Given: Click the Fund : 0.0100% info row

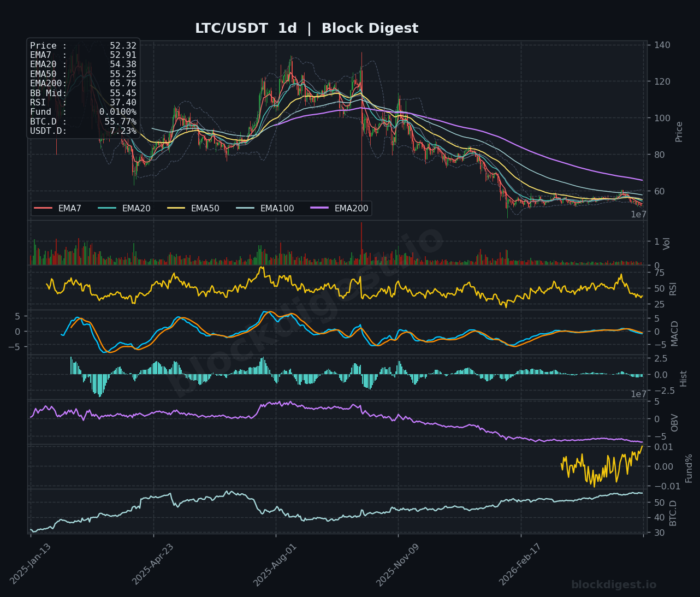Looking at the screenshot, I should [83, 112].
